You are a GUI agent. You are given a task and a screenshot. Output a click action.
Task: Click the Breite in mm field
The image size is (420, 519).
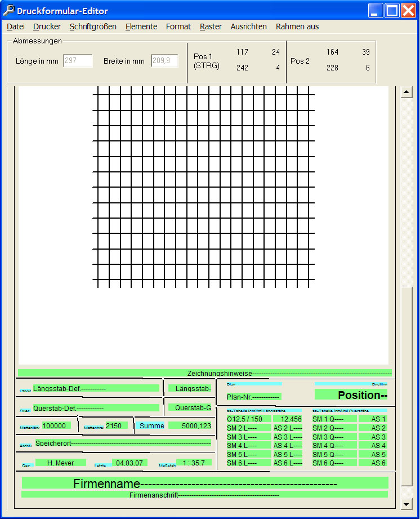165,60
